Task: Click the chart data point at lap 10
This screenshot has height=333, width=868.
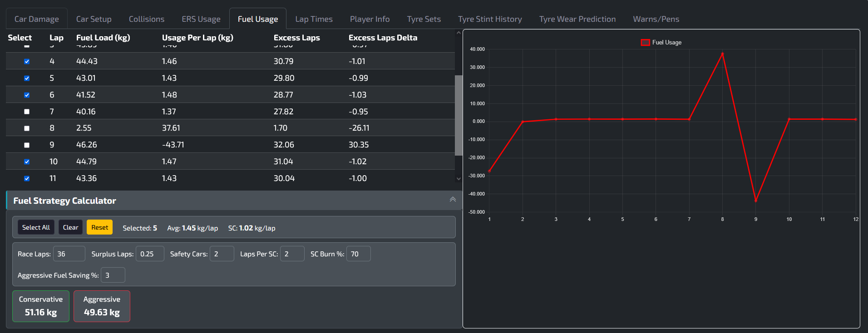Action: [x=789, y=119]
